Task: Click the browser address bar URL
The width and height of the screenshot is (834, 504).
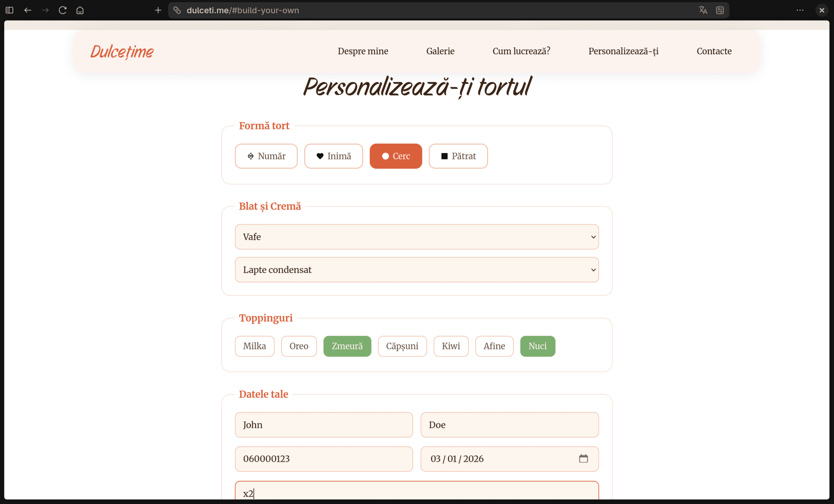Action: [x=242, y=10]
